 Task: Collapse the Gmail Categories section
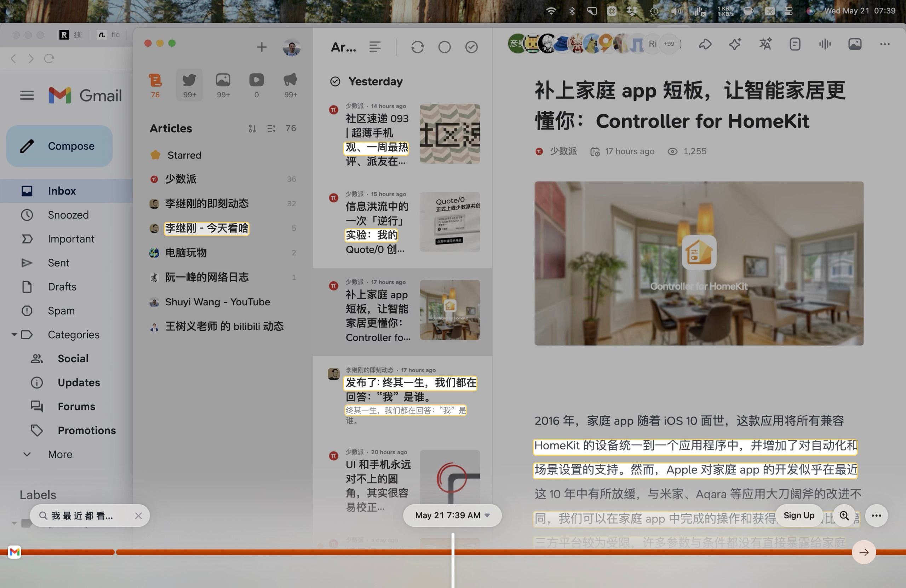pos(14,335)
